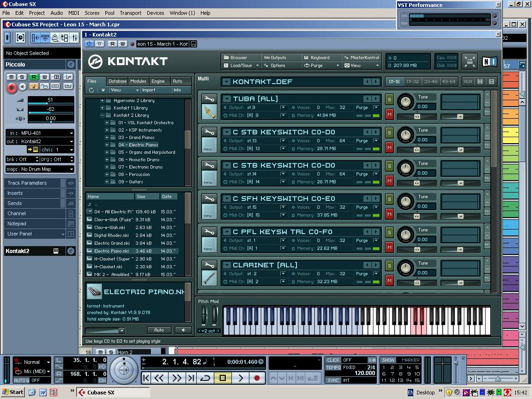Click the trumpet icon on the TUBA instrument
532x399 pixels.
click(x=209, y=112)
